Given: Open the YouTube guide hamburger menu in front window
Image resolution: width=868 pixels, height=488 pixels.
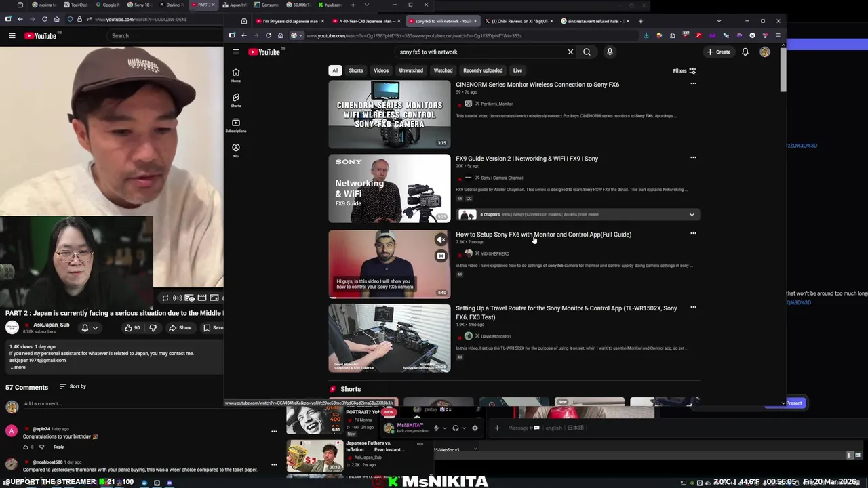Looking at the screenshot, I should coord(236,52).
